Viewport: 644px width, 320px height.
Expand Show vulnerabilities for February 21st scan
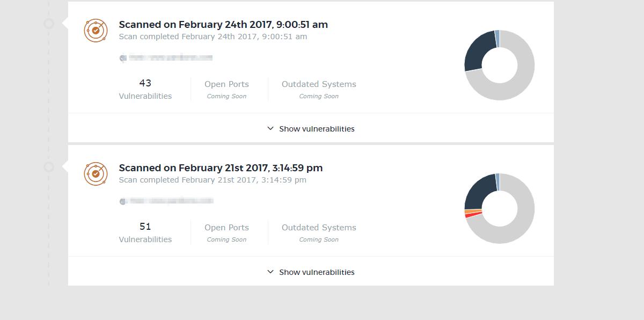[x=311, y=272]
